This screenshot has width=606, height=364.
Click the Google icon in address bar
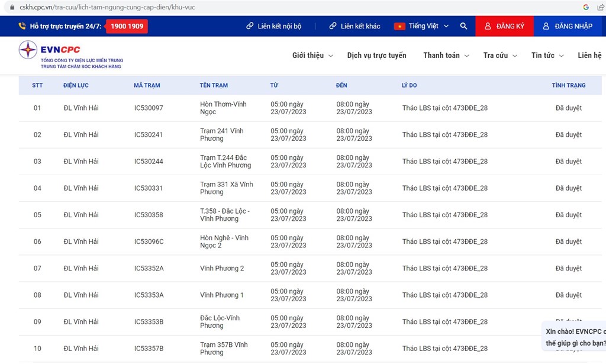(586, 7)
